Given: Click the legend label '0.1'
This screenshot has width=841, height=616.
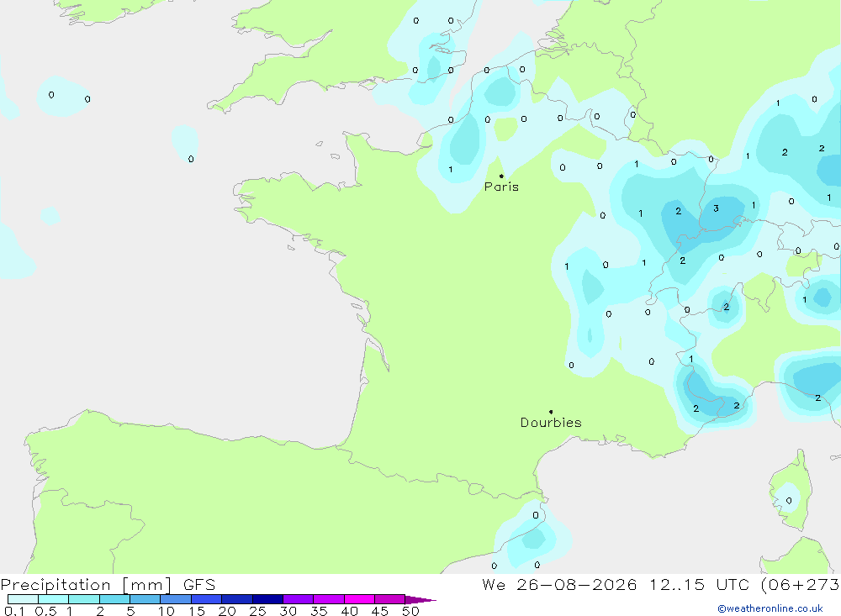Looking at the screenshot, I should [x=14, y=611].
